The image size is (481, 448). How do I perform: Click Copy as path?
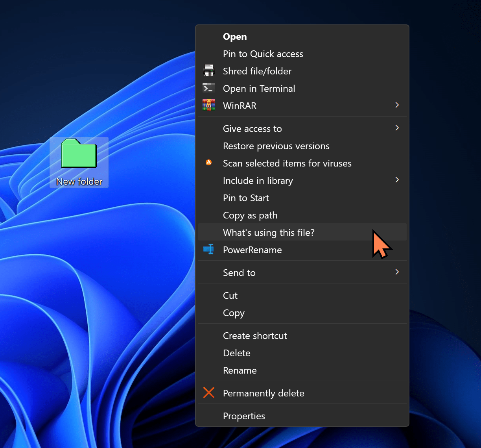(x=250, y=215)
